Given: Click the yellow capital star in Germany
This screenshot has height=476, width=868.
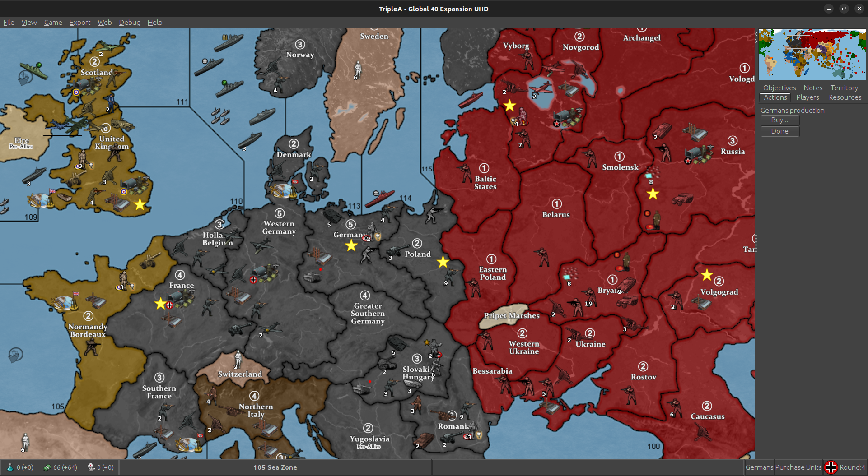Looking at the screenshot, I should click(x=351, y=245).
